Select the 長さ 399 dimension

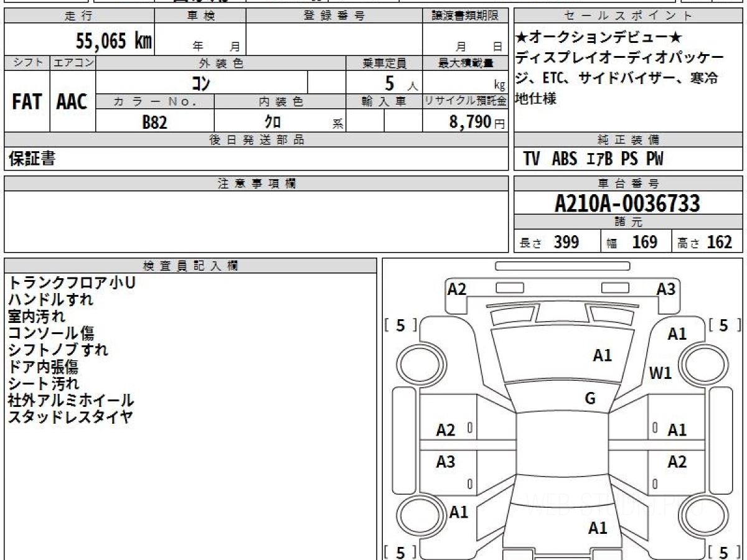point(549,242)
